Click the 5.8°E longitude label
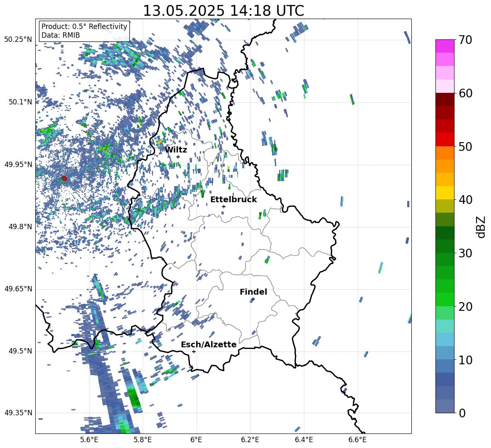491x448 pixels. [x=143, y=440]
